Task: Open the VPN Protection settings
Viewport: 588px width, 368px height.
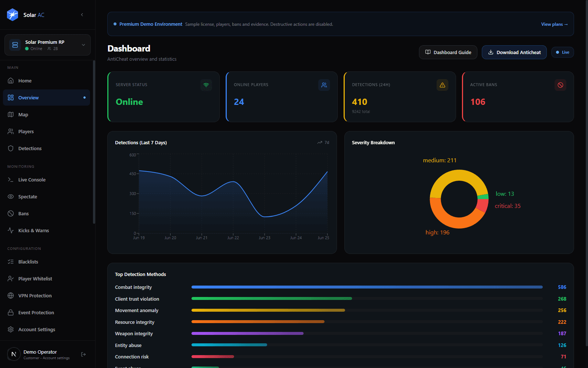Action: point(46,296)
